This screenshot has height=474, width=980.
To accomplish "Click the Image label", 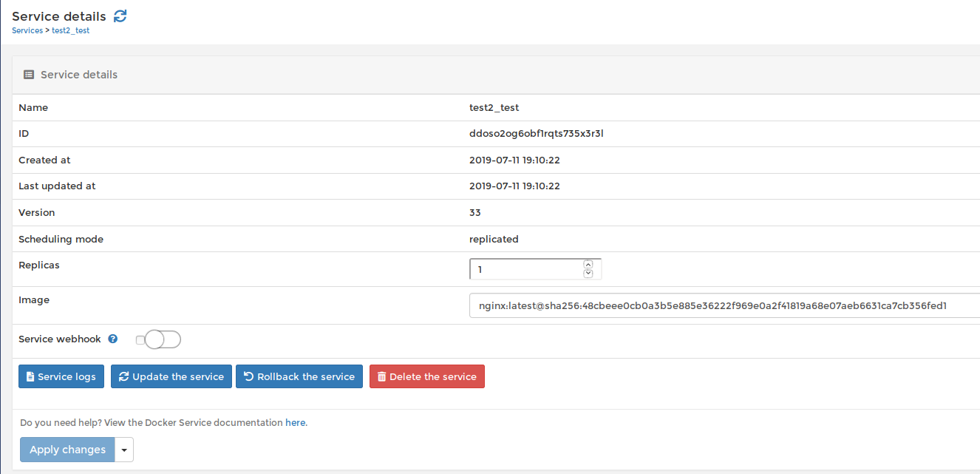I will coord(34,300).
